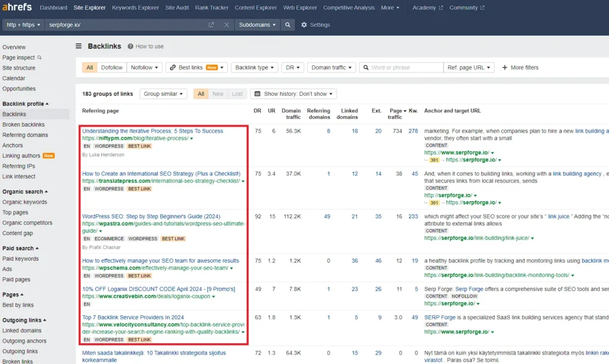The width and height of the screenshot is (609, 364).
Task: Open Content gap in the sidebar
Action: tap(17, 233)
